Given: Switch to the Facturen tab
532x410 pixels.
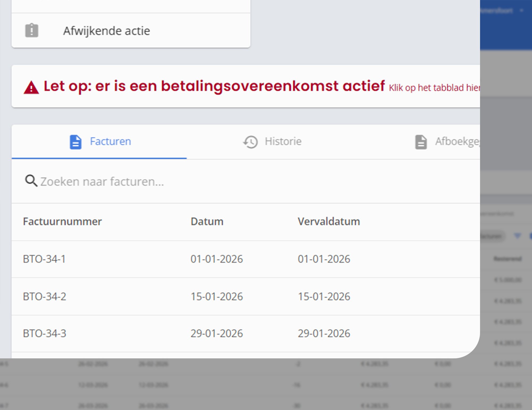Looking at the screenshot, I should click(x=110, y=141).
